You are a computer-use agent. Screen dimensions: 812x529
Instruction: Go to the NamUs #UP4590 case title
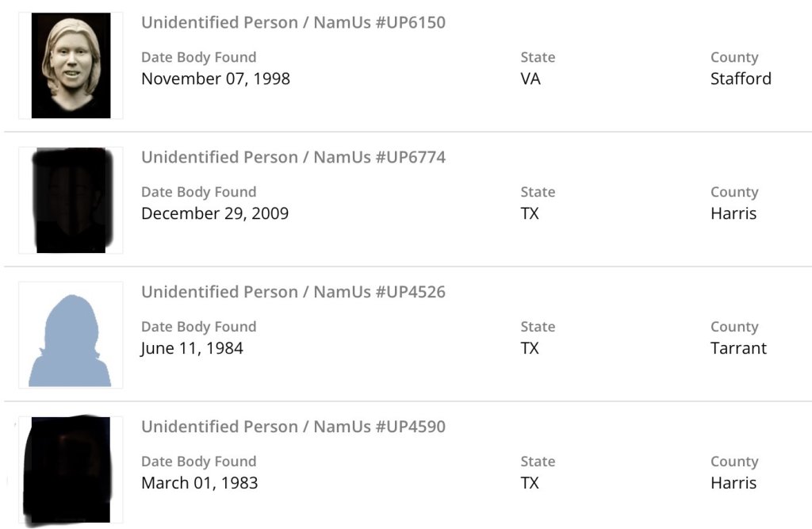[x=293, y=427]
